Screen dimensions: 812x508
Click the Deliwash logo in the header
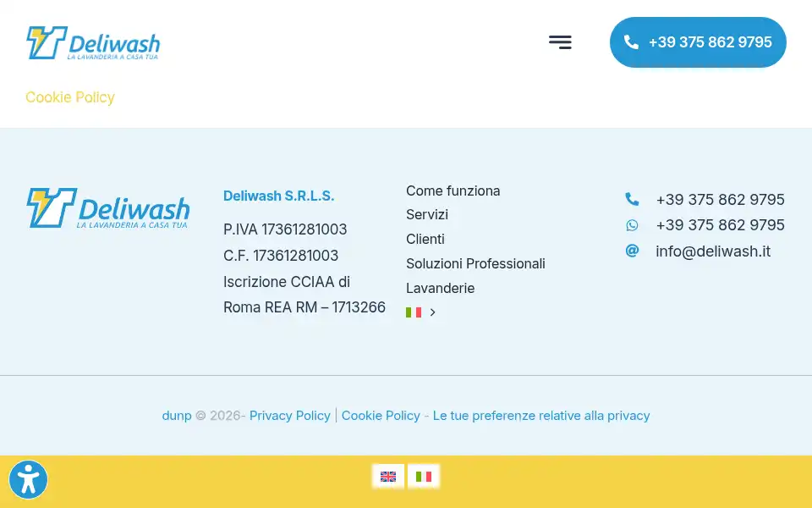coord(93,43)
